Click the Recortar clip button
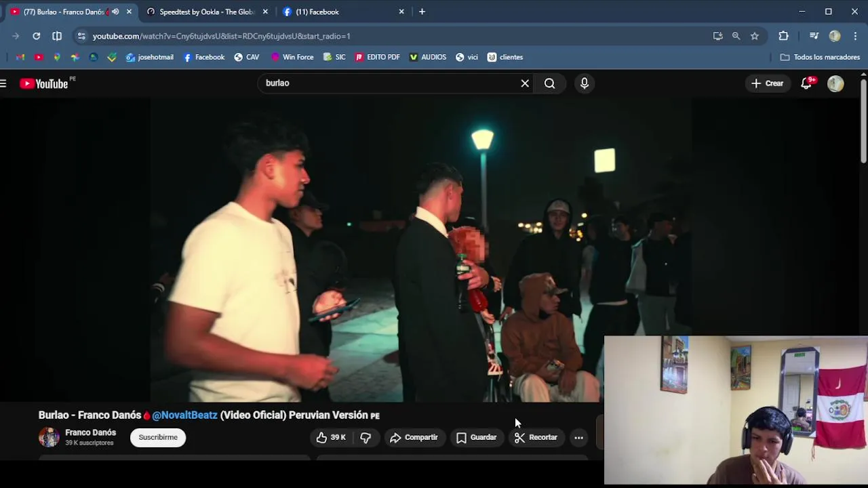The width and height of the screenshot is (868, 488). click(x=536, y=437)
